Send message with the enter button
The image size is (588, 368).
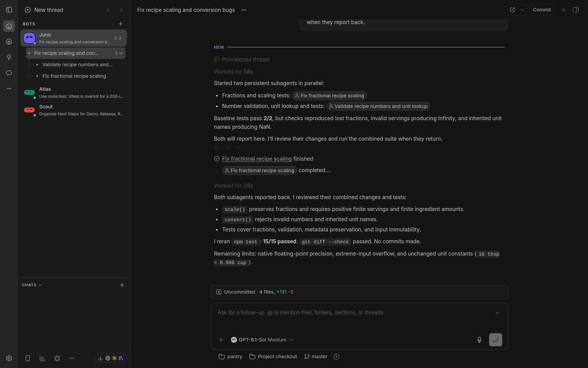tap(496, 340)
